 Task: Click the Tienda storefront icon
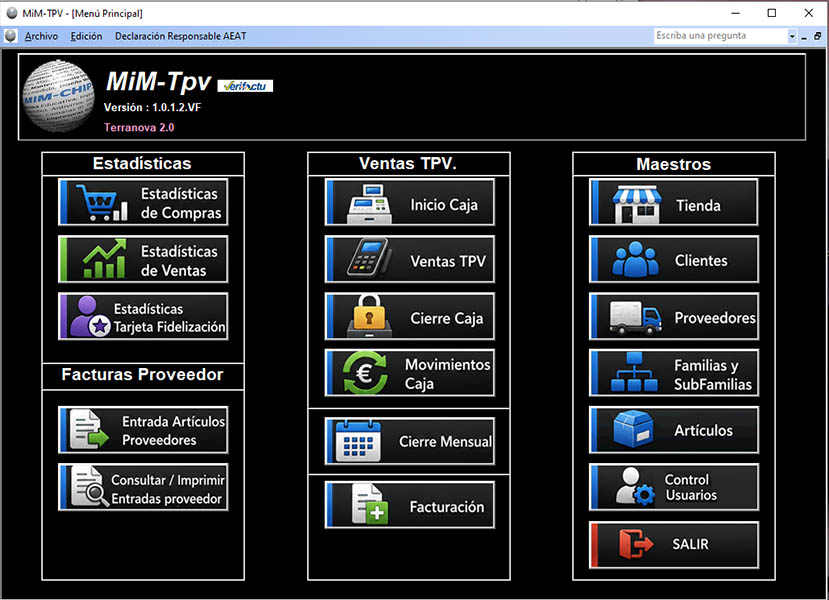tap(637, 204)
